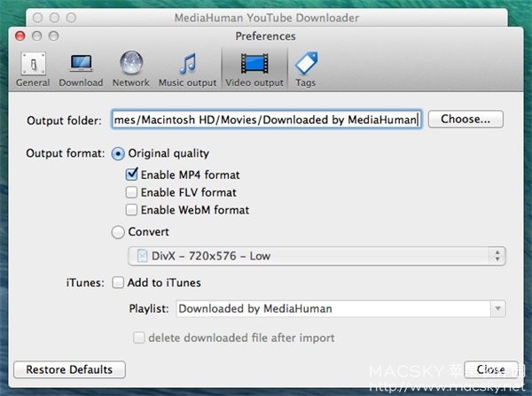532x396 pixels.
Task: Click the Output format label
Action: coord(65,153)
